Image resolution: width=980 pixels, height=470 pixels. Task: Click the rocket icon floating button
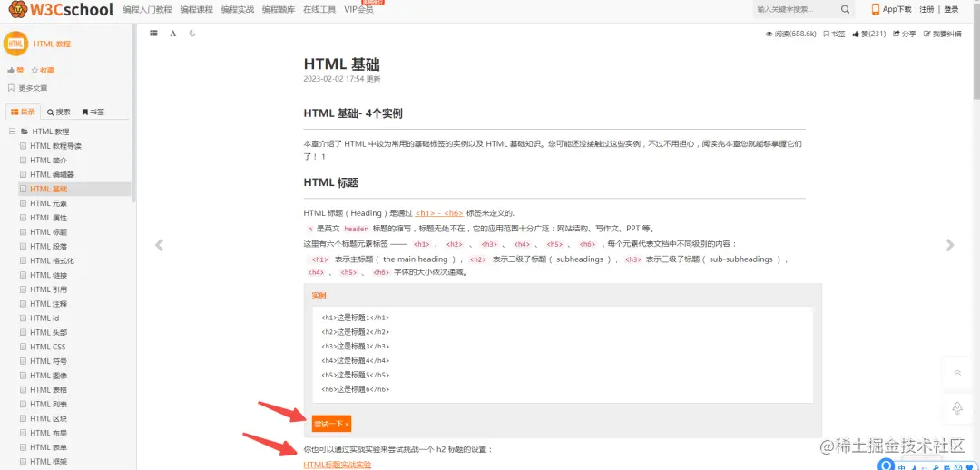[x=957, y=408]
